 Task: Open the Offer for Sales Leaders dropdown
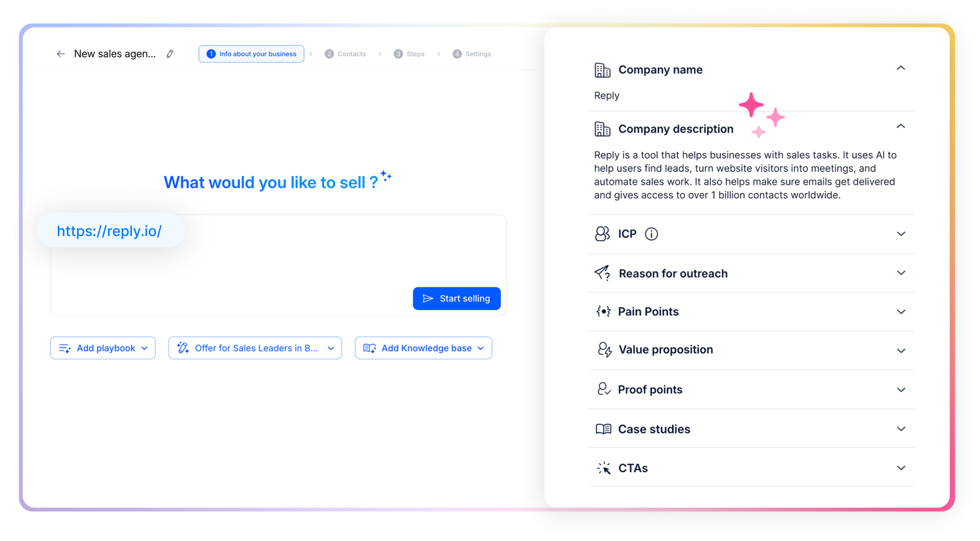(x=255, y=348)
